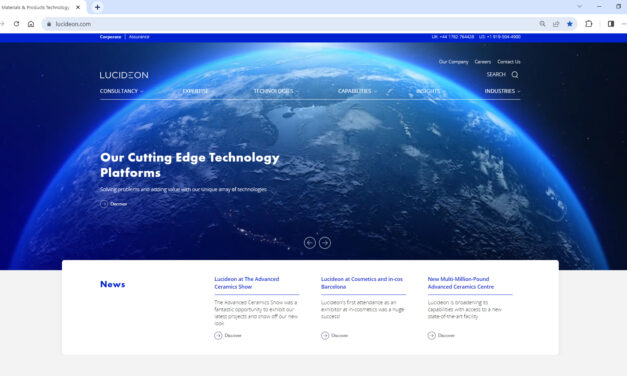Screen dimensions: 627x376
Task: Open New Multi-Million-Pound Advanced Ceramics Centre article
Action: point(461,283)
